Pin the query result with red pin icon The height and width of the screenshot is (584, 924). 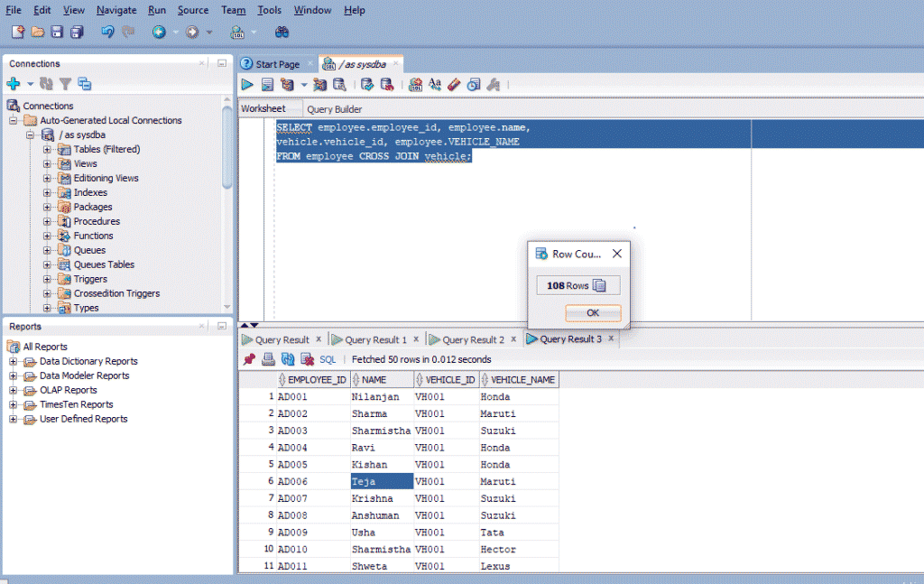(x=249, y=359)
